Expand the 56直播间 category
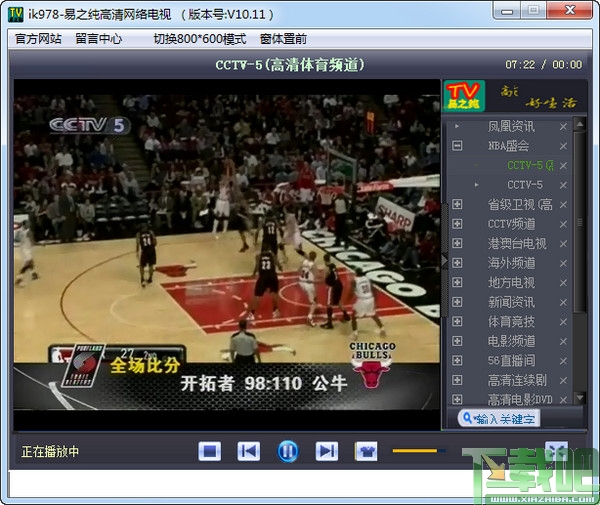The image size is (600, 505). [457, 360]
